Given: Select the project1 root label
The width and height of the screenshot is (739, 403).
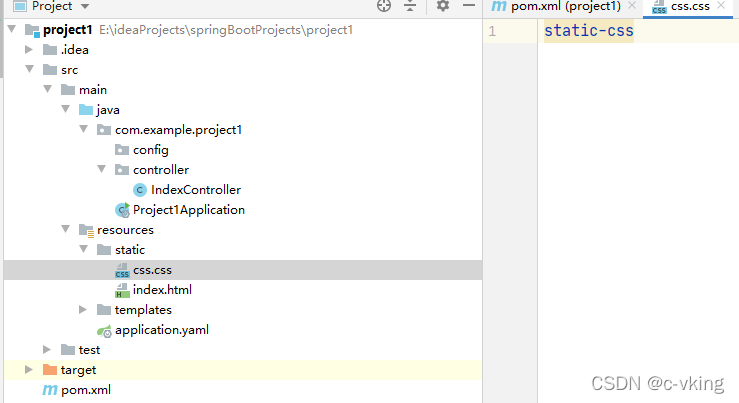Looking at the screenshot, I should [67, 30].
